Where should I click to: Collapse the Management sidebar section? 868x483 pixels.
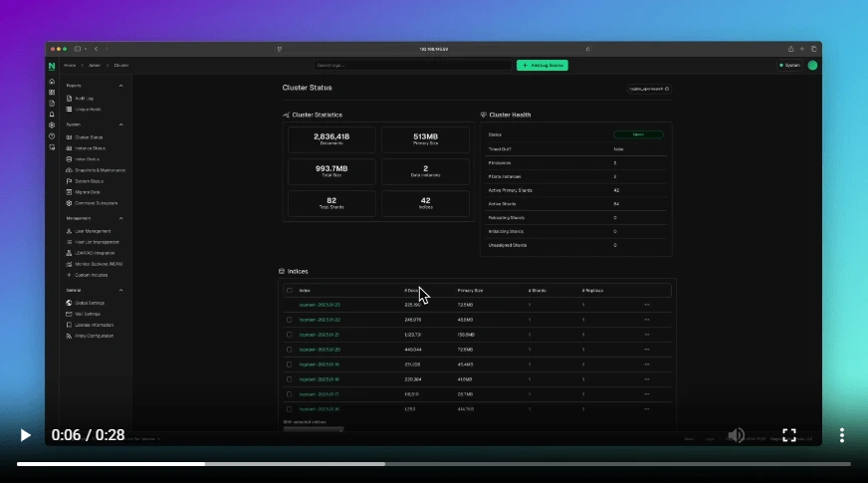click(x=121, y=218)
